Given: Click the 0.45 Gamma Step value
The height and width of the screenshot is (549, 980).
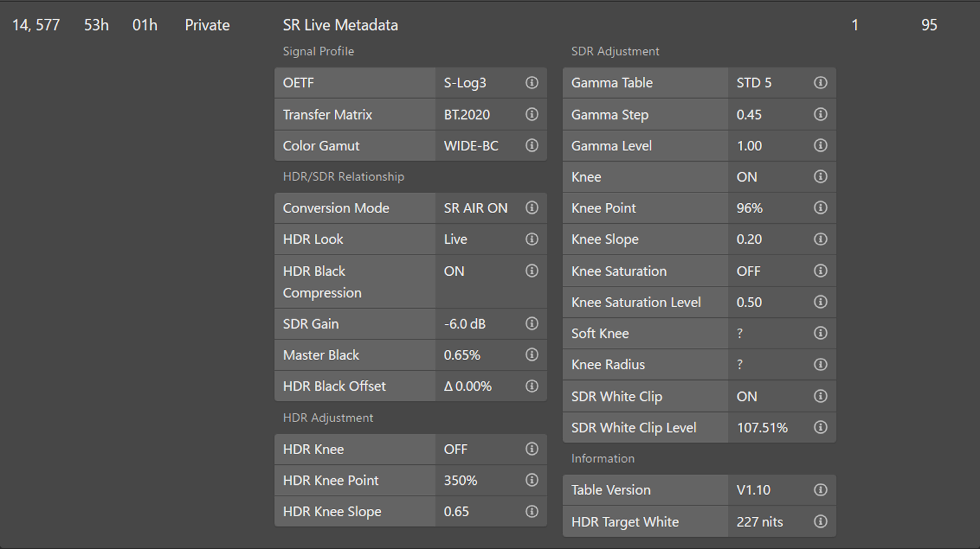Looking at the screenshot, I should tap(749, 114).
